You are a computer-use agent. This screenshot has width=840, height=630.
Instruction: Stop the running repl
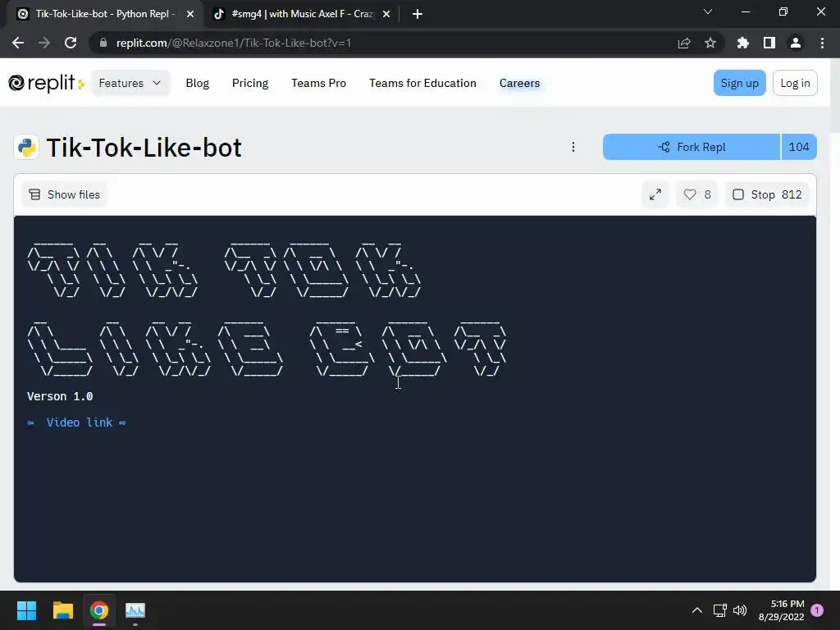[767, 194]
